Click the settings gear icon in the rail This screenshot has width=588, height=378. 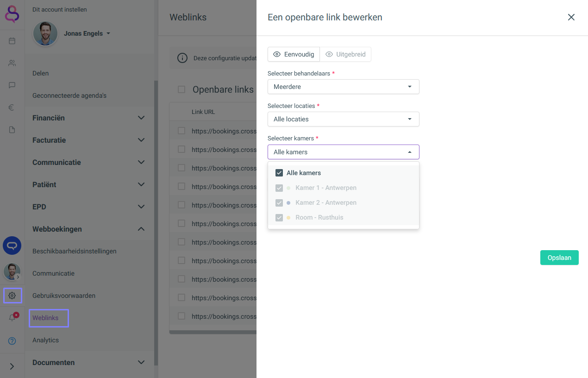point(12,296)
